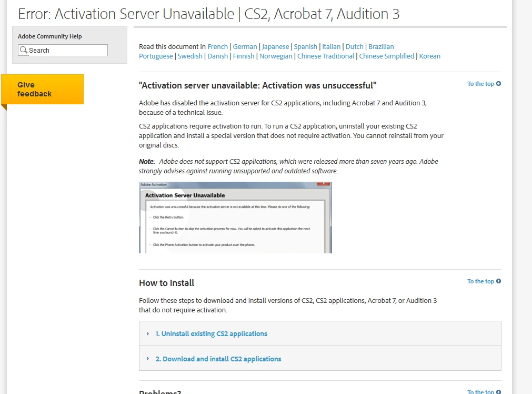The width and height of the screenshot is (532, 394).
Task: Click 'To the top' beside Activation heading
Action: [480, 84]
